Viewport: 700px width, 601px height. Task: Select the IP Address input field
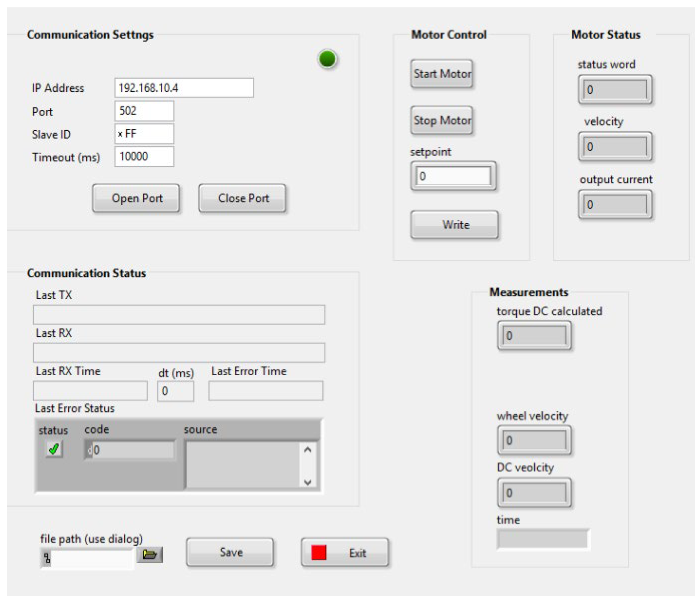pyautogui.click(x=184, y=88)
